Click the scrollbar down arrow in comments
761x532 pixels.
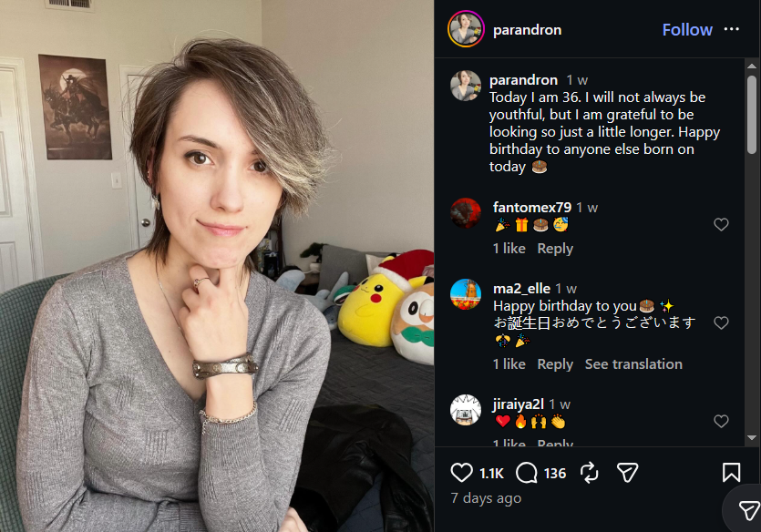[x=752, y=438]
